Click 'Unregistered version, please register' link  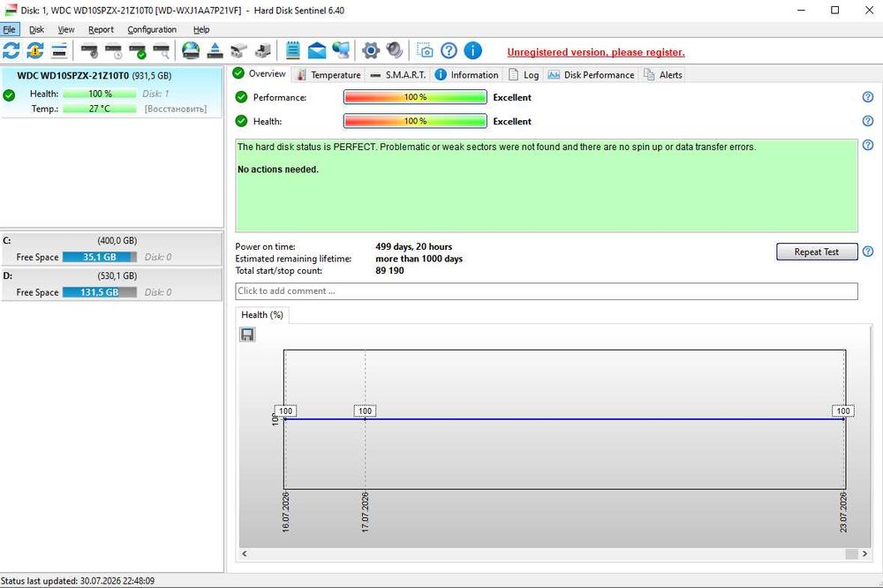tap(596, 52)
